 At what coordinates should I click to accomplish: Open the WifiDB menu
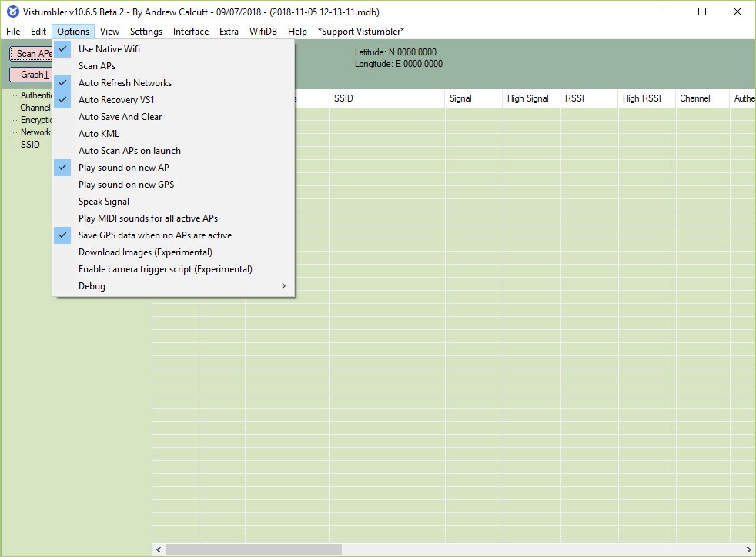263,32
